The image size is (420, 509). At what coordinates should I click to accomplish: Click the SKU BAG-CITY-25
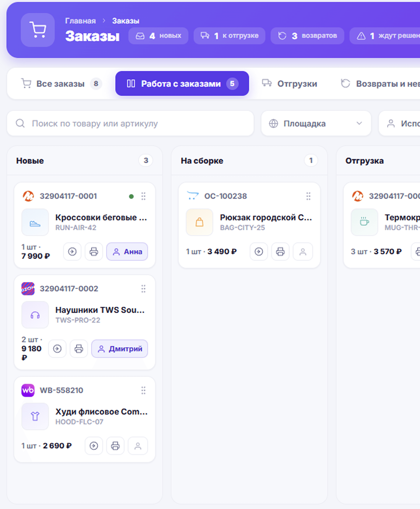click(x=242, y=228)
